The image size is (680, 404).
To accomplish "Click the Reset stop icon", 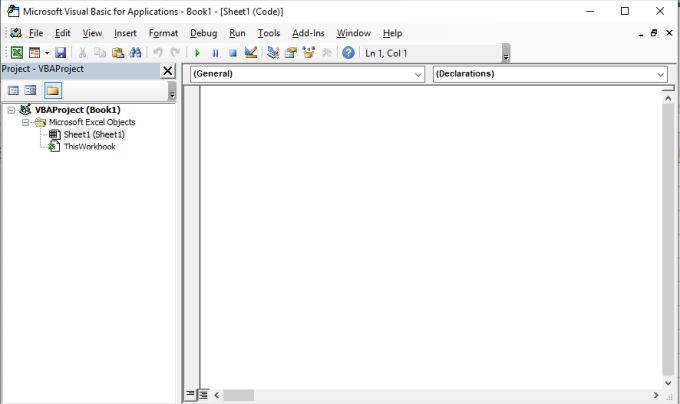I will [x=233, y=53].
